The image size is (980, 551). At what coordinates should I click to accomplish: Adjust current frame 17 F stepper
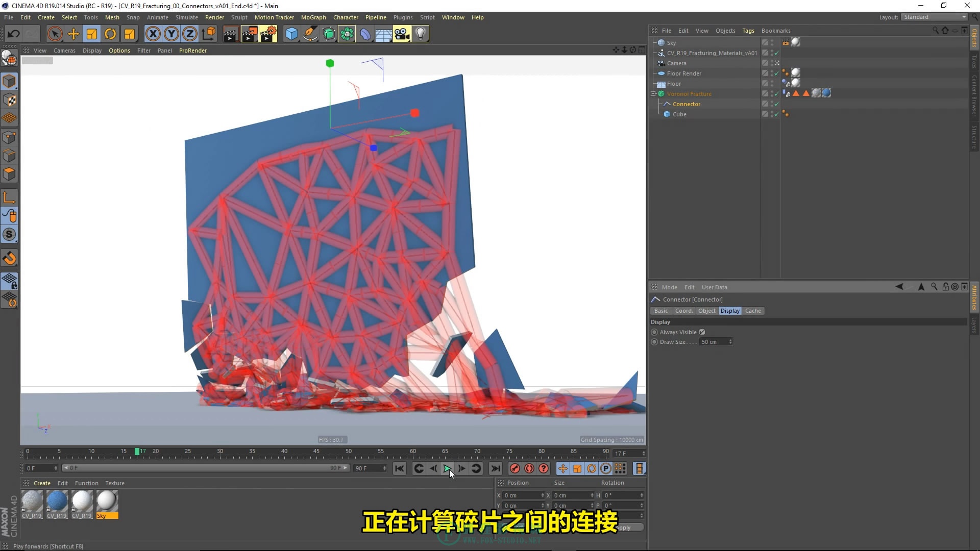tap(643, 454)
